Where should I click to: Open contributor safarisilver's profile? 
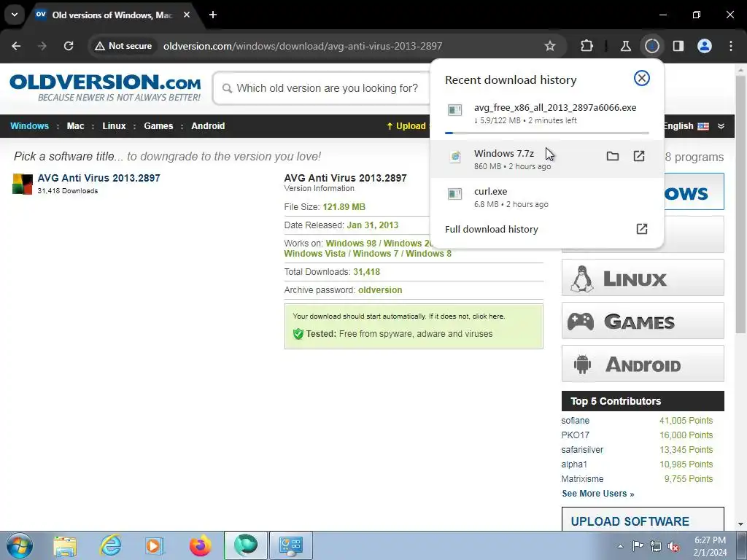tap(582, 450)
